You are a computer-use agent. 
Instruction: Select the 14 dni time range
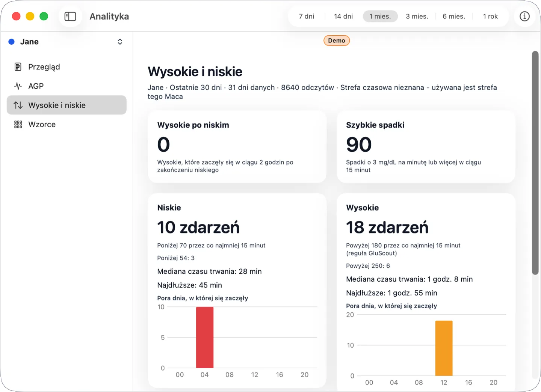coord(343,17)
